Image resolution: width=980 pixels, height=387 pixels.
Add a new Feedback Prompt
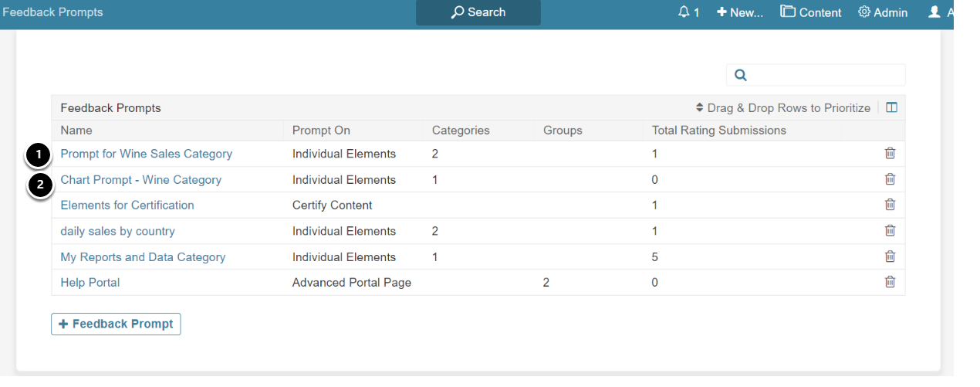coord(116,324)
